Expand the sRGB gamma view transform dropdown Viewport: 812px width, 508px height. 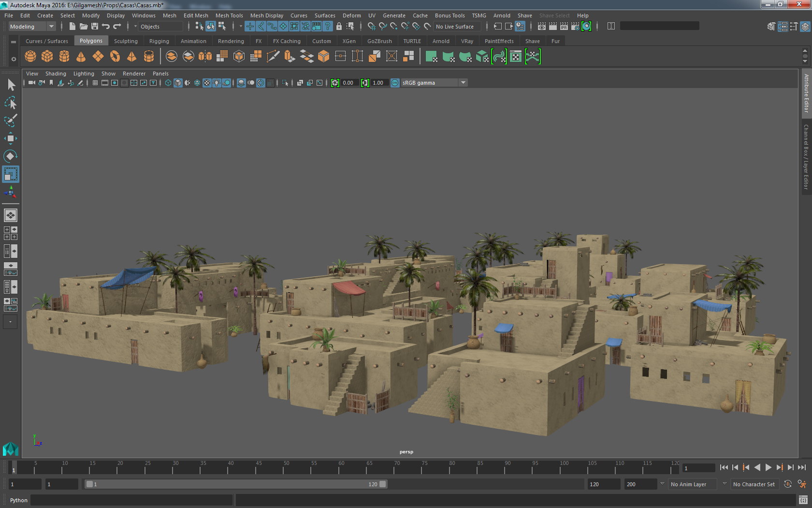[463, 83]
